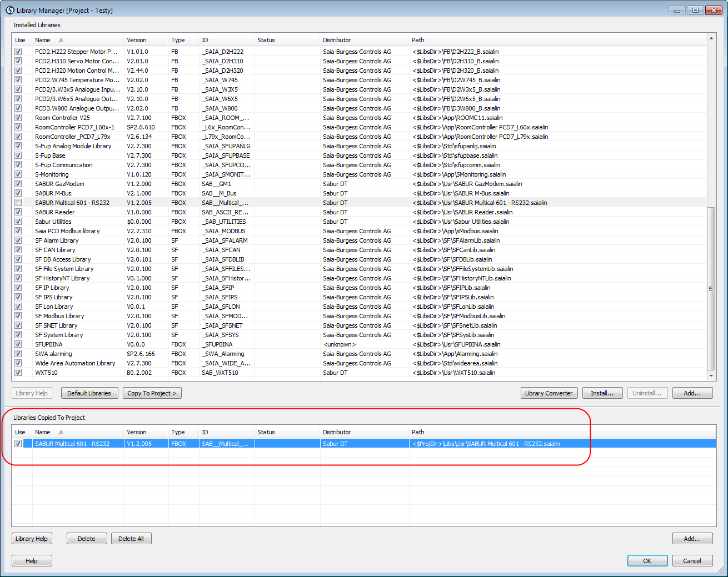This screenshot has width=728, height=577.
Task: Confirm with the OK button
Action: (x=647, y=561)
